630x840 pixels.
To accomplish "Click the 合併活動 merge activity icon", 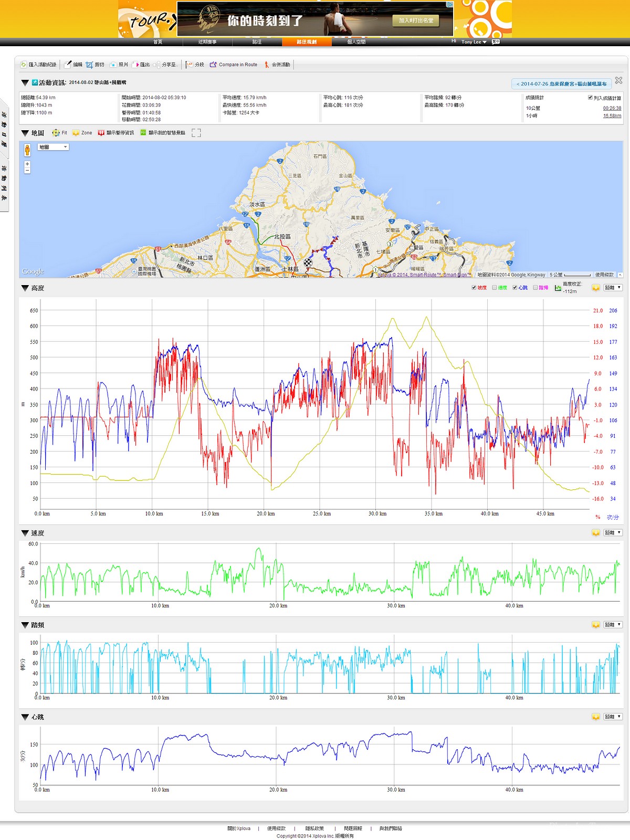I will pyautogui.click(x=267, y=65).
